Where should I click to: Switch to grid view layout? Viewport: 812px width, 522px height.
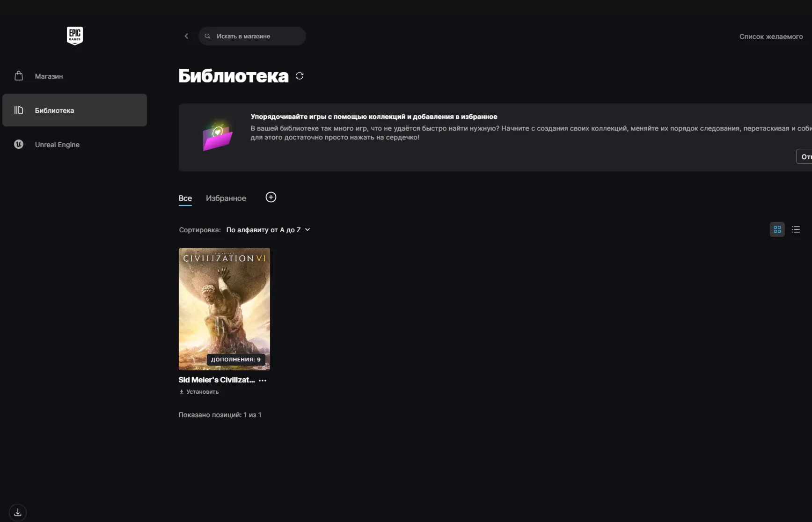pos(777,229)
